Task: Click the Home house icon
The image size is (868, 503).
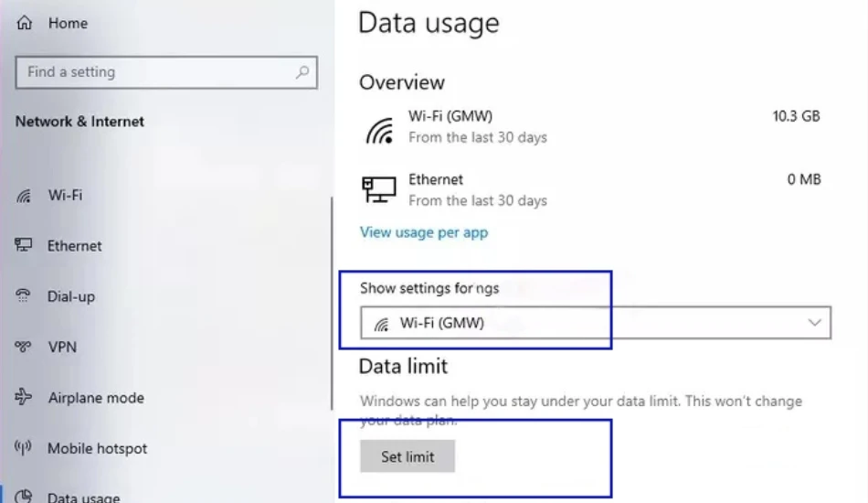Action: point(25,23)
